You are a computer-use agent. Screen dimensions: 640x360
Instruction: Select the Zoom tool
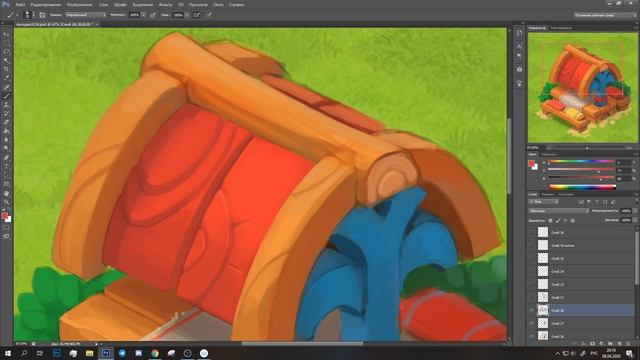tap(6, 202)
